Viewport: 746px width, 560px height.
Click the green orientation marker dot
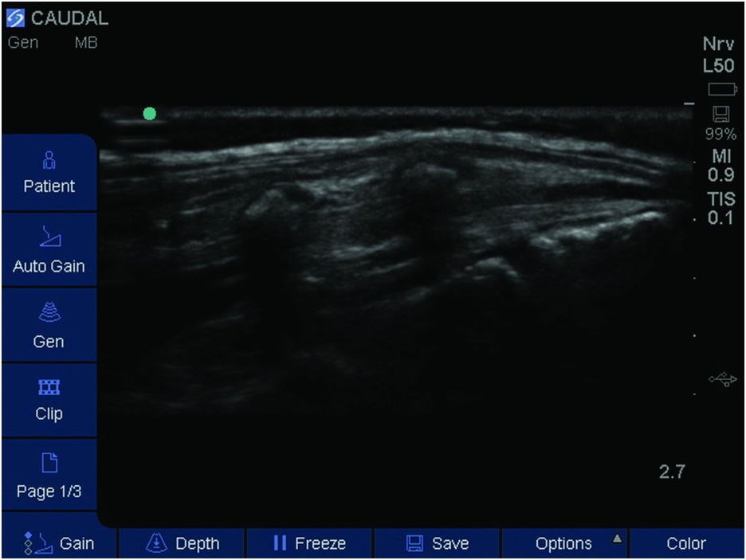[x=149, y=114]
